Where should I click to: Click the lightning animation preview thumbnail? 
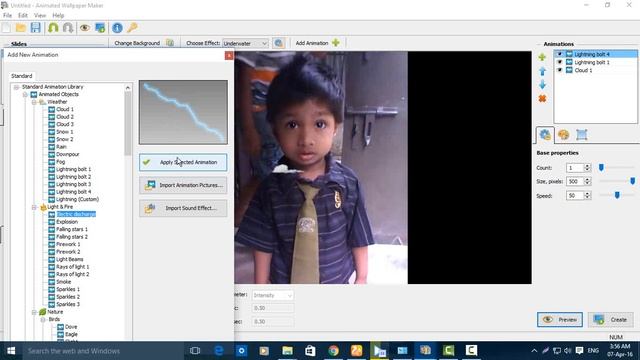coord(183,112)
